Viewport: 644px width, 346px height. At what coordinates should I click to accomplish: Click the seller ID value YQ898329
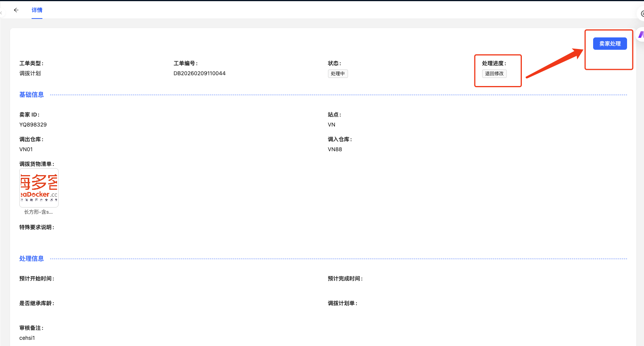point(33,125)
